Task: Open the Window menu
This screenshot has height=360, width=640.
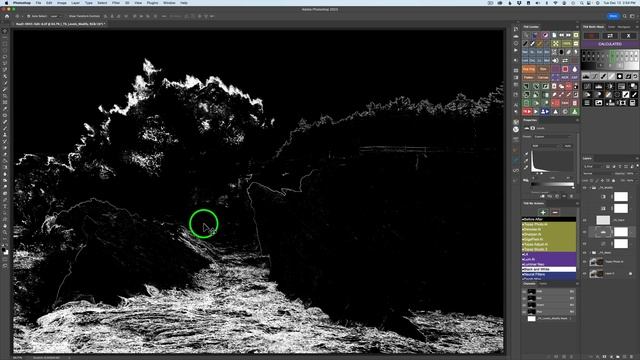Action: (x=169, y=3)
